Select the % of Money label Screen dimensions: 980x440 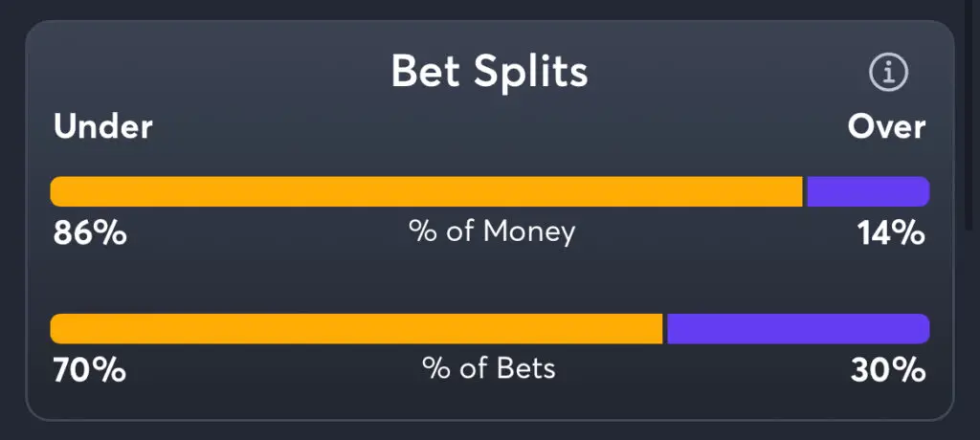(492, 231)
